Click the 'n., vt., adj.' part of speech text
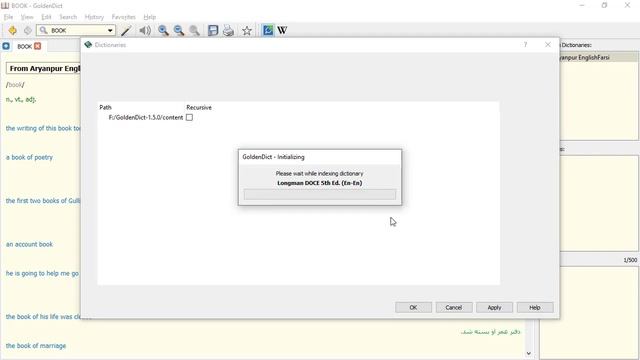 (21, 99)
